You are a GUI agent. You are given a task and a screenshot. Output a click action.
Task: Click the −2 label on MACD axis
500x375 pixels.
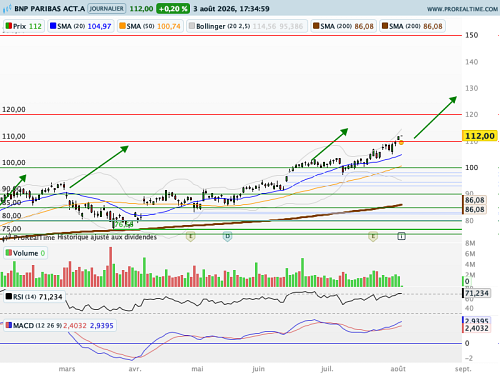pos(469,358)
